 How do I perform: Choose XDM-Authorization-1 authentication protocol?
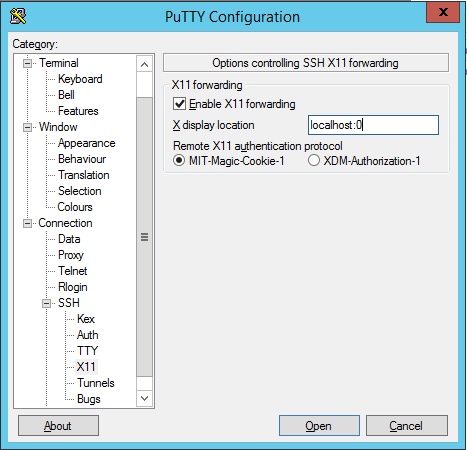point(314,161)
